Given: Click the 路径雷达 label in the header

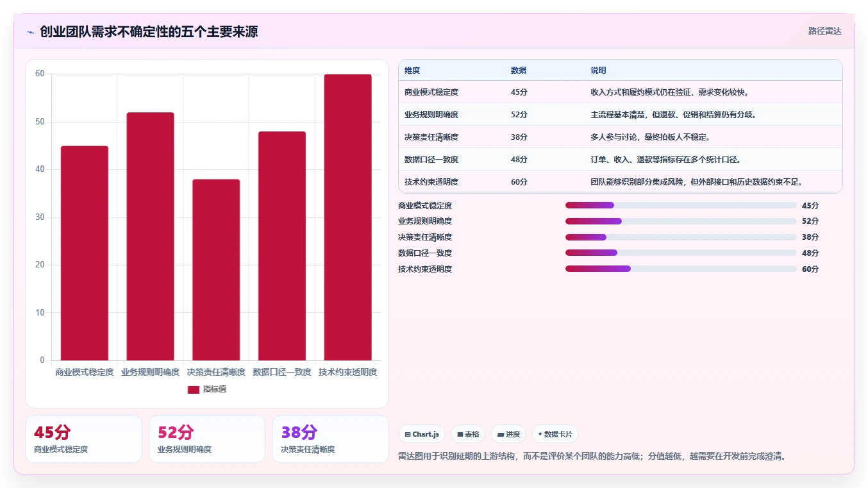Looking at the screenshot, I should (x=824, y=31).
